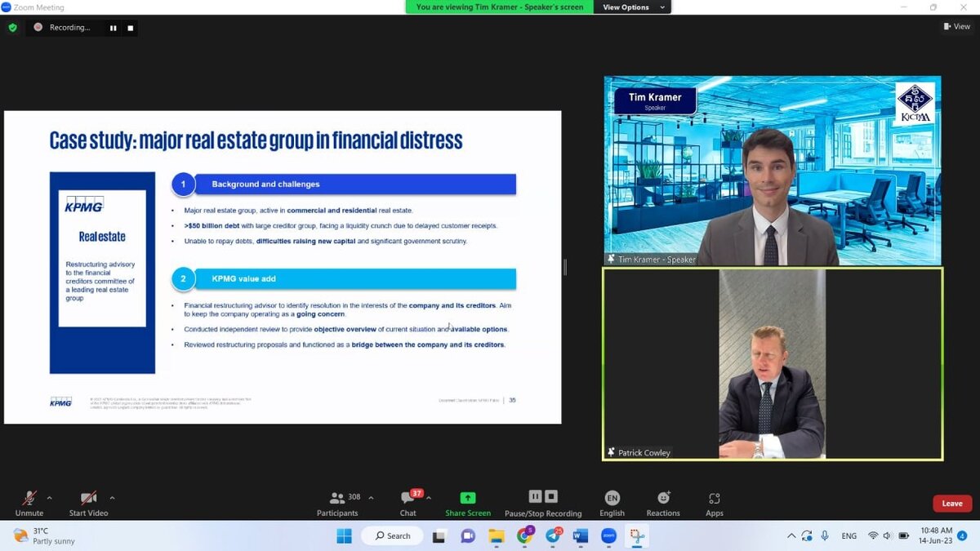This screenshot has height=551, width=980.
Task: Show hidden system tray icons
Action: (x=791, y=535)
